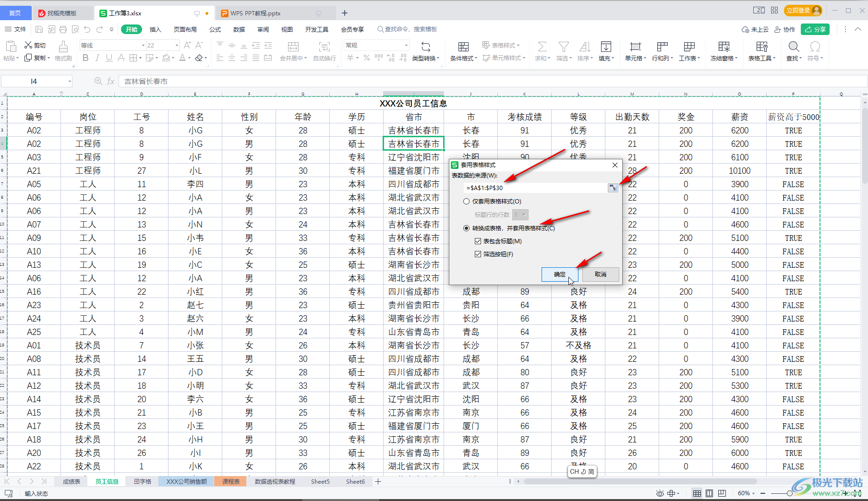
Task: Expand the Paste options dropdown
Action: (x=17, y=59)
